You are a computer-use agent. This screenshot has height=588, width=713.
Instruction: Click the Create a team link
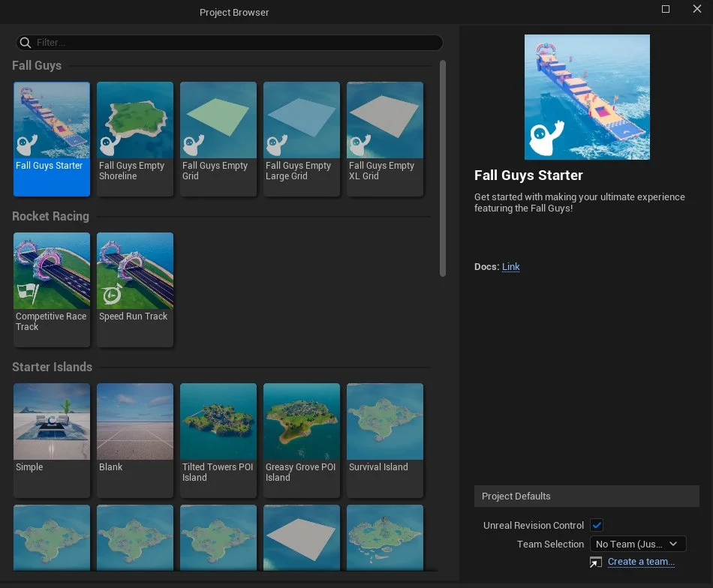click(x=641, y=562)
